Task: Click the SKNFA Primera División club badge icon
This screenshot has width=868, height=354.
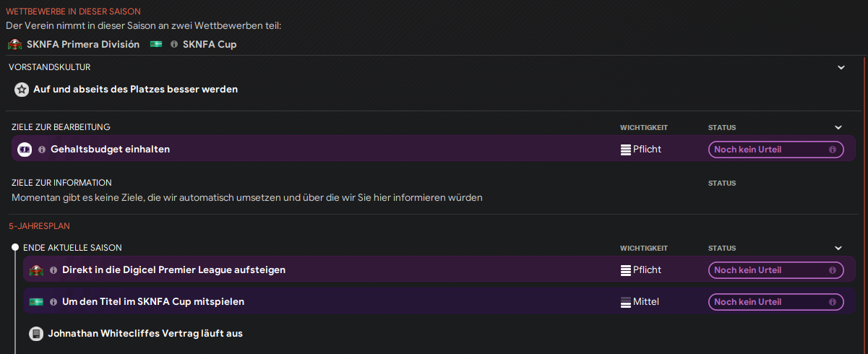Action: (14, 45)
